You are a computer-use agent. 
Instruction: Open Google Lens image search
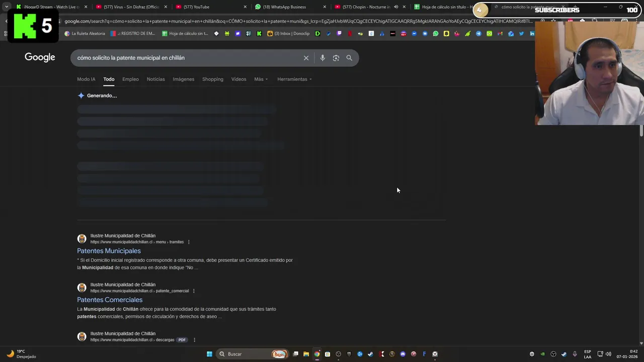336,58
